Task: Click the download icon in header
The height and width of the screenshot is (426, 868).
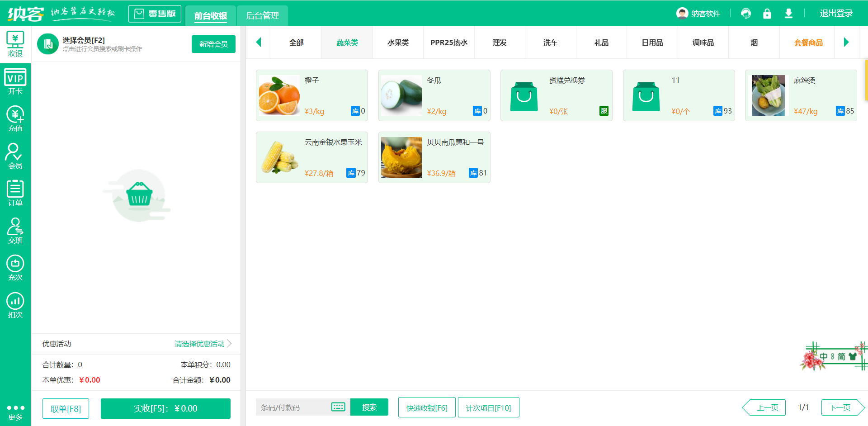Action: pos(788,14)
